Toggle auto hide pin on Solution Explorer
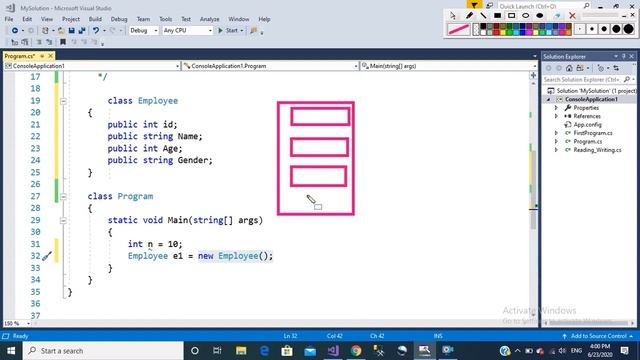 [624, 56]
